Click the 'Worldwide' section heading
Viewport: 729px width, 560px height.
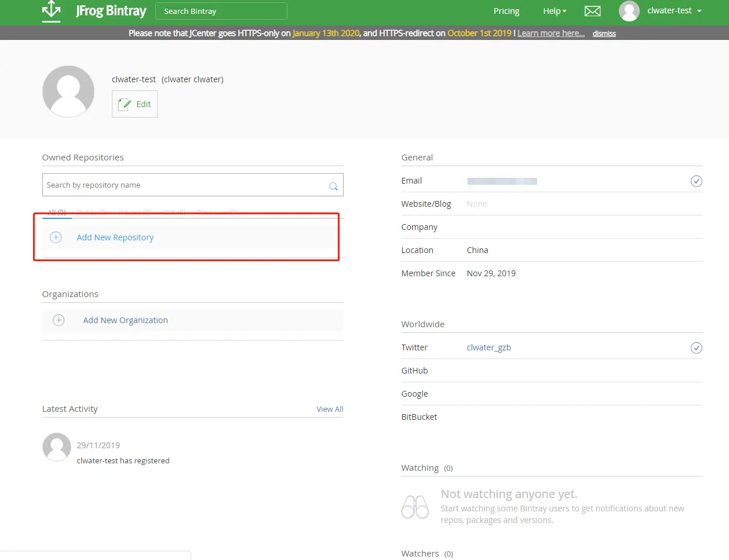(423, 324)
